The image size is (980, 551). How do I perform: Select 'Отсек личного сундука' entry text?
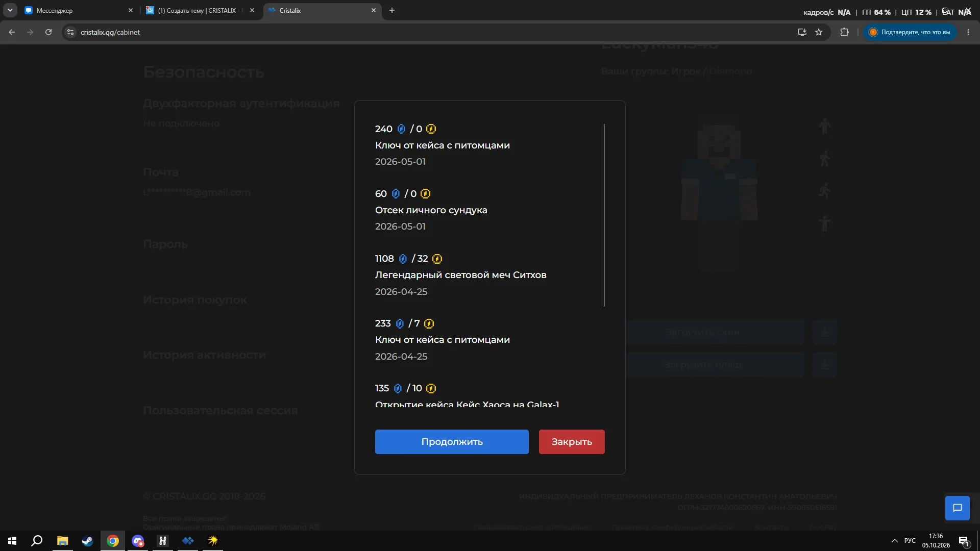pyautogui.click(x=431, y=210)
